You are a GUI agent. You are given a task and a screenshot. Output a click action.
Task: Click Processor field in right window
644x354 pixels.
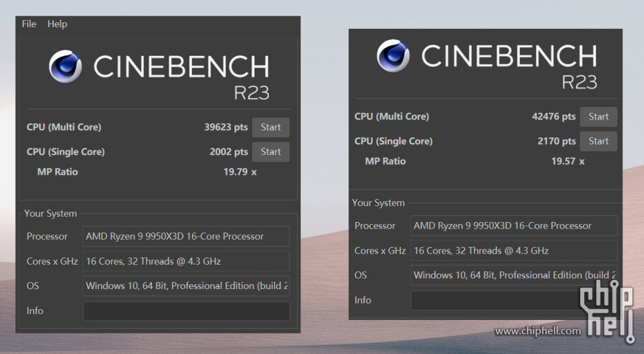[514, 226]
